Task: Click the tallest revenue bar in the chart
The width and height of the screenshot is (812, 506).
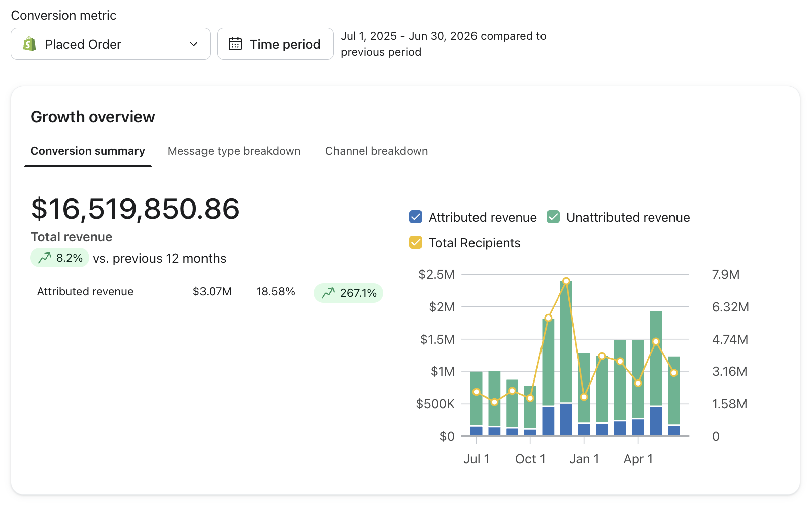Action: pos(566,358)
